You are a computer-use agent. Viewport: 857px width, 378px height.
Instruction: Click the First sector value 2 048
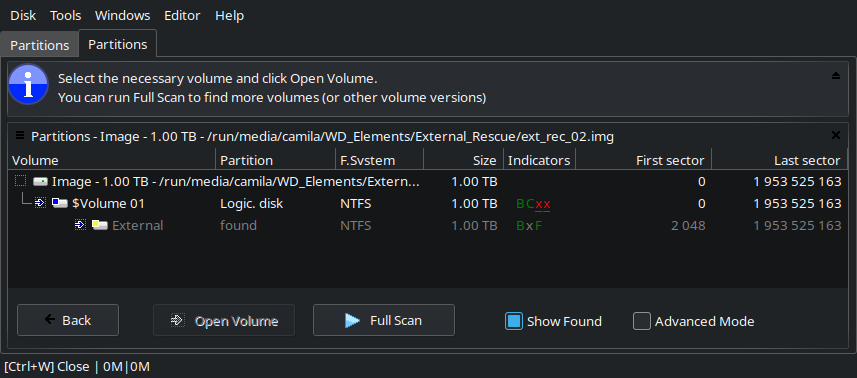(688, 226)
